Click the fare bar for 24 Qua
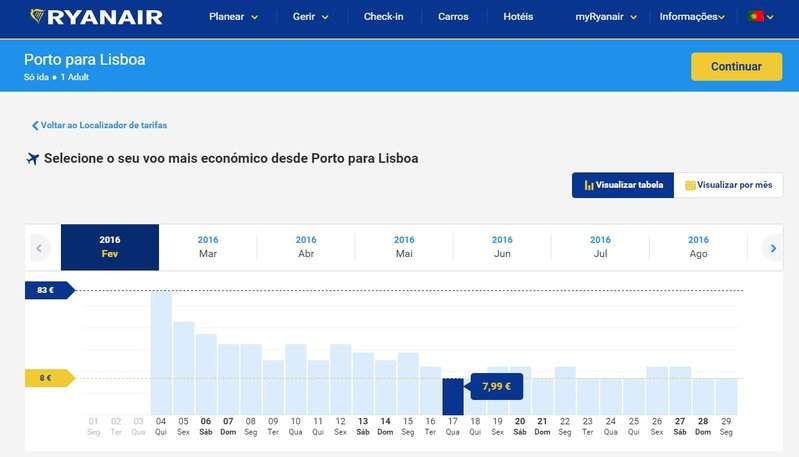Screen dimensions: 799x457 point(610,396)
